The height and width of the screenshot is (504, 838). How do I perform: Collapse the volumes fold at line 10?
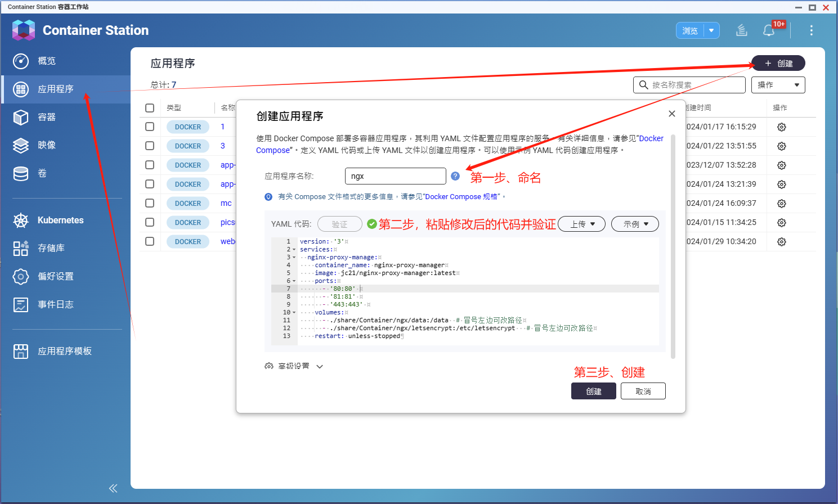pyautogui.click(x=294, y=313)
